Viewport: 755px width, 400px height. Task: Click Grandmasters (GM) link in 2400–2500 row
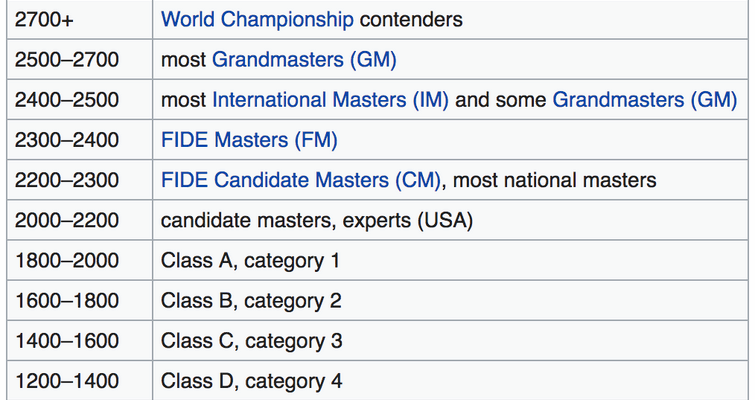(x=644, y=100)
